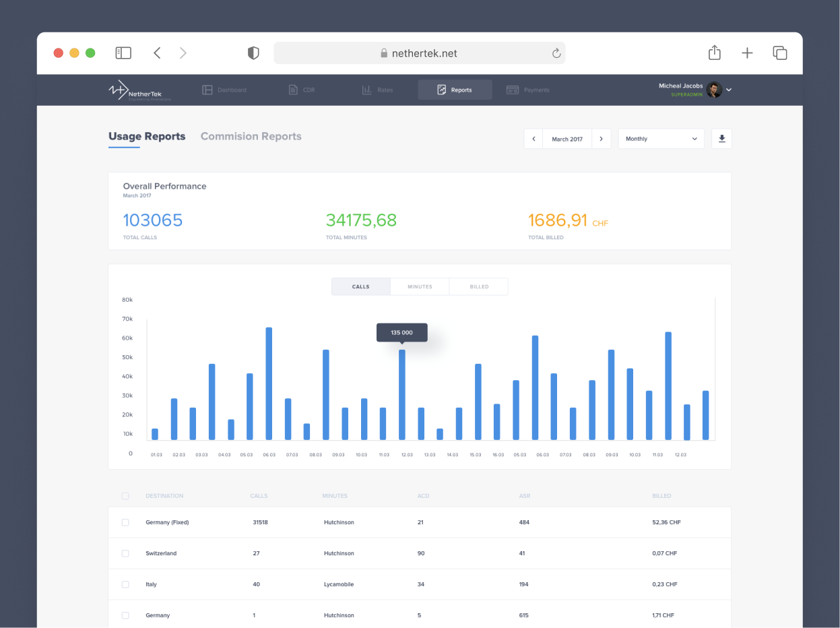Screen dimensions: 840x628
Task: Reload the page with the refresh icon
Action: coord(556,53)
